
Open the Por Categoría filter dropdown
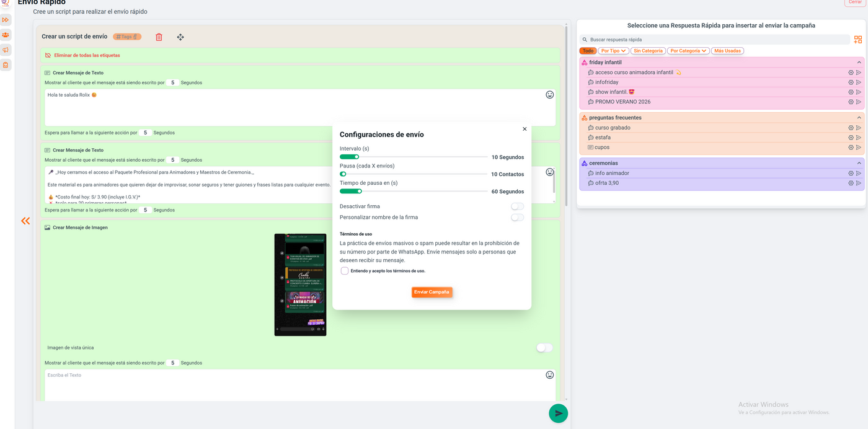[x=688, y=51]
